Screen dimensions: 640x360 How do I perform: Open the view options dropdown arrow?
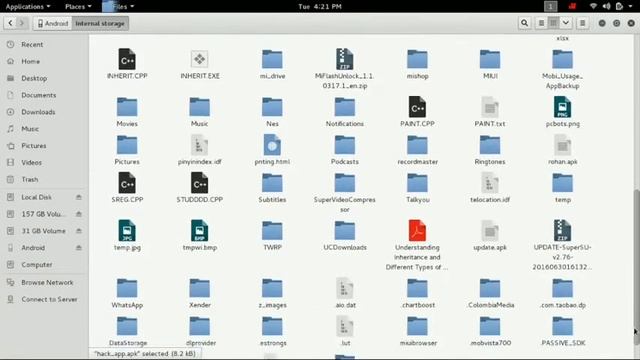(566, 23)
